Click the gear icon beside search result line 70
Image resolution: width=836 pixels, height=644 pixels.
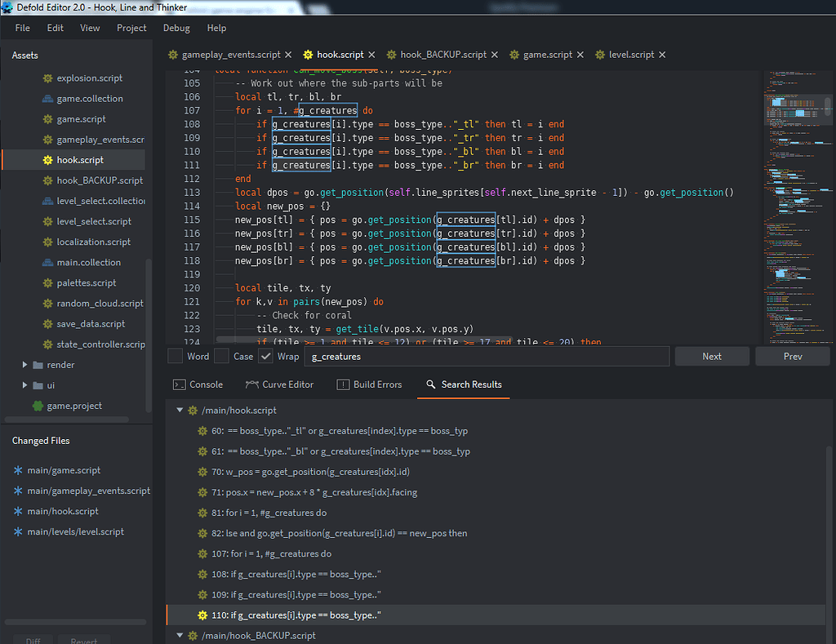coord(202,471)
